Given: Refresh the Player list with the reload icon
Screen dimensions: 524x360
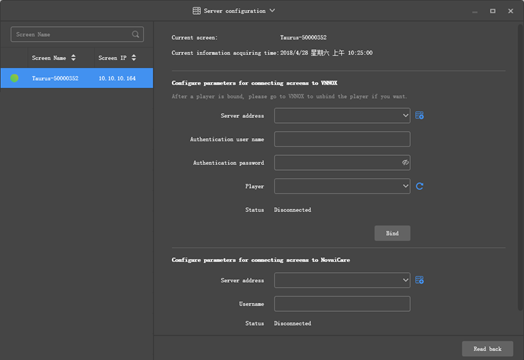Looking at the screenshot, I should coord(419,186).
